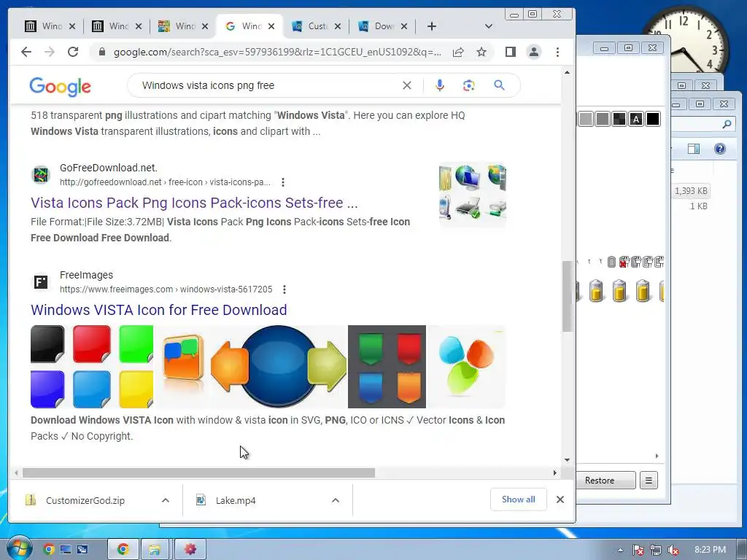Show hidden tray icons arrow
Viewport: 747px width, 560px height.
pyautogui.click(x=620, y=550)
